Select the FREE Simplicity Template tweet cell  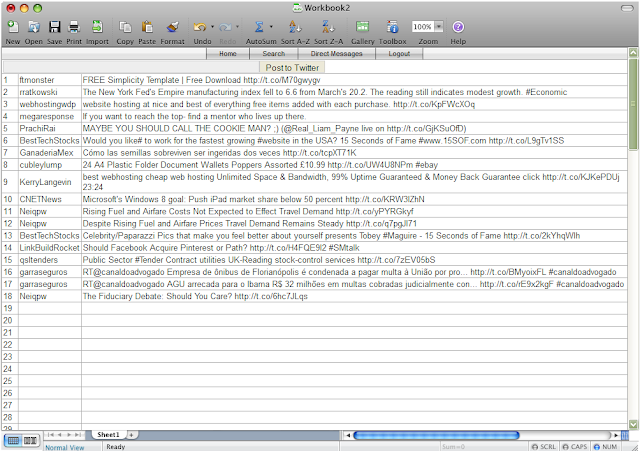coord(354,80)
